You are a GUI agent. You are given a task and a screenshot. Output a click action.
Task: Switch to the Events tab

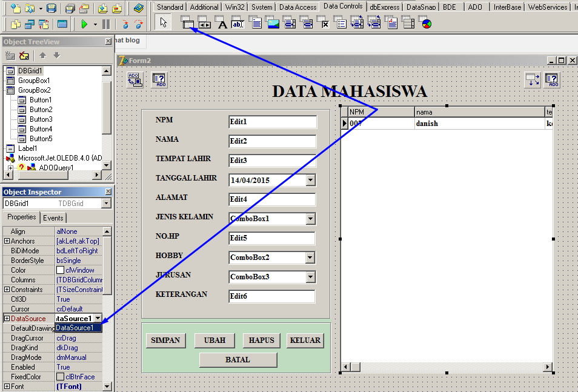[x=53, y=218]
